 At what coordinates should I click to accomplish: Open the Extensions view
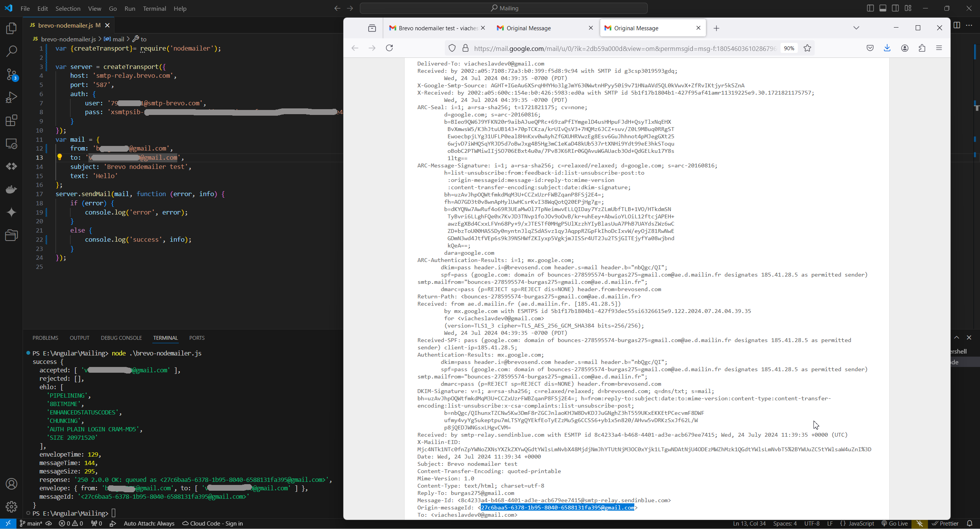click(11, 121)
